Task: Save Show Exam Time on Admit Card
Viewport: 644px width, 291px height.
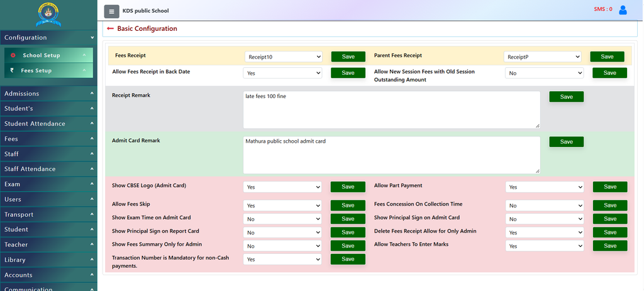Action: pyautogui.click(x=348, y=219)
